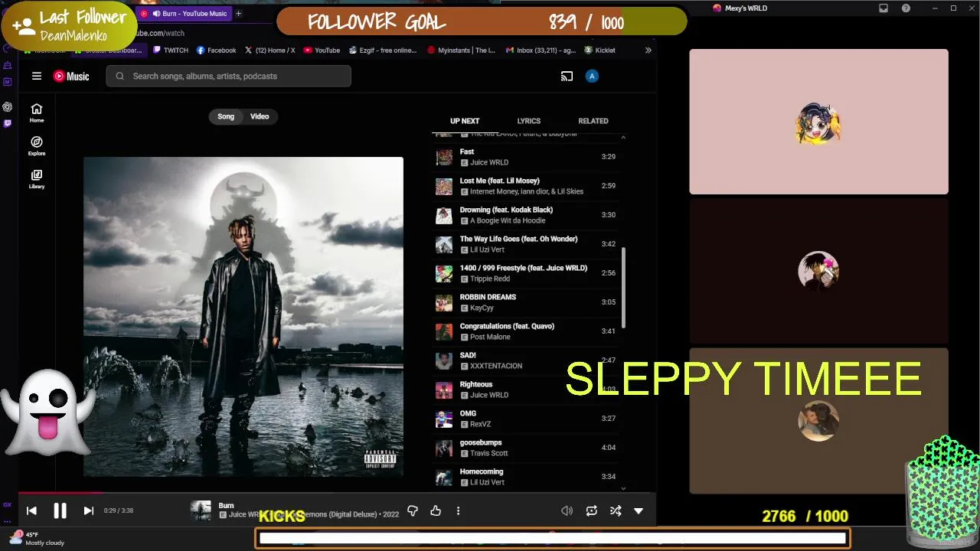Click the search songs, albums, artists field
Image resolution: width=980 pixels, height=551 pixels.
(x=228, y=76)
